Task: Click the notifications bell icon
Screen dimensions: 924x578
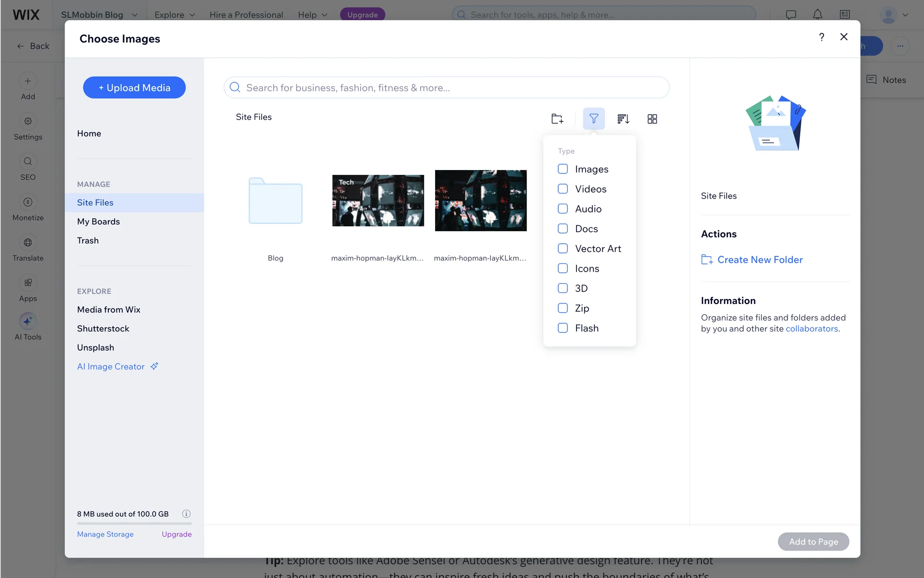Action: pos(817,14)
